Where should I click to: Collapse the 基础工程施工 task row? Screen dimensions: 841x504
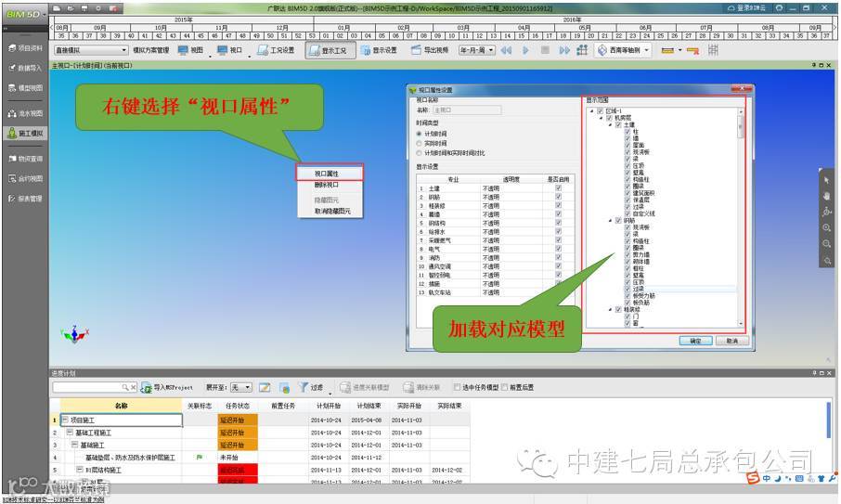click(x=70, y=433)
